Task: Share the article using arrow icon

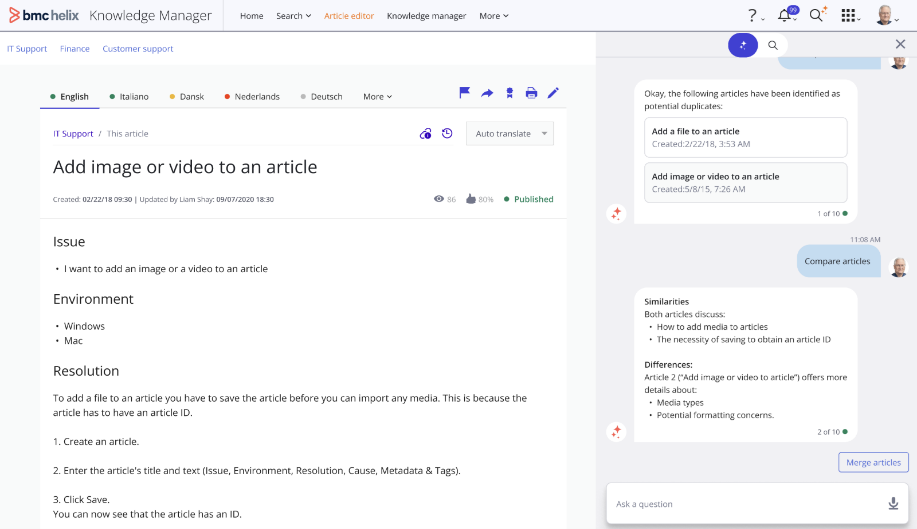Action: (x=487, y=93)
